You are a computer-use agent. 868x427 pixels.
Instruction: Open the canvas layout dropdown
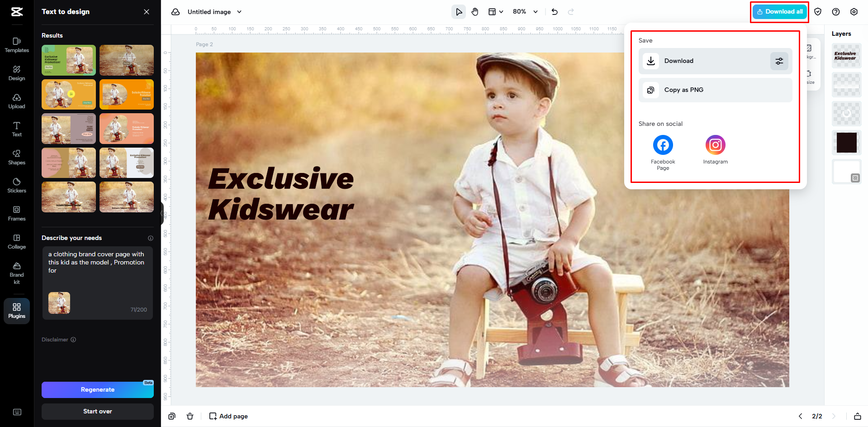pos(496,11)
